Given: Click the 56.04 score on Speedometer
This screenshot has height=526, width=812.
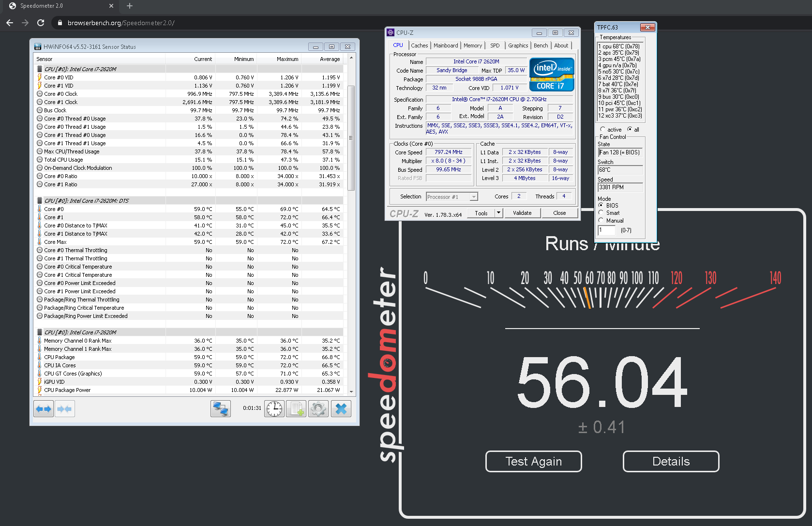Looking at the screenshot, I should point(602,382).
